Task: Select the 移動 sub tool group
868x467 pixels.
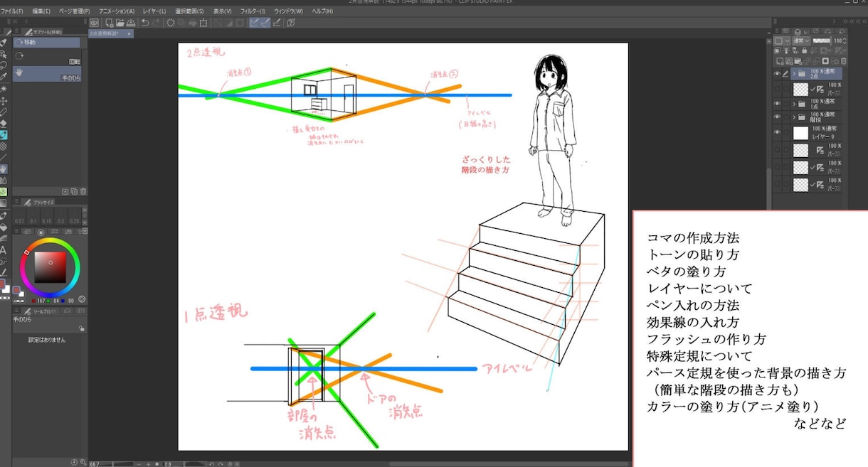Action: (46, 43)
